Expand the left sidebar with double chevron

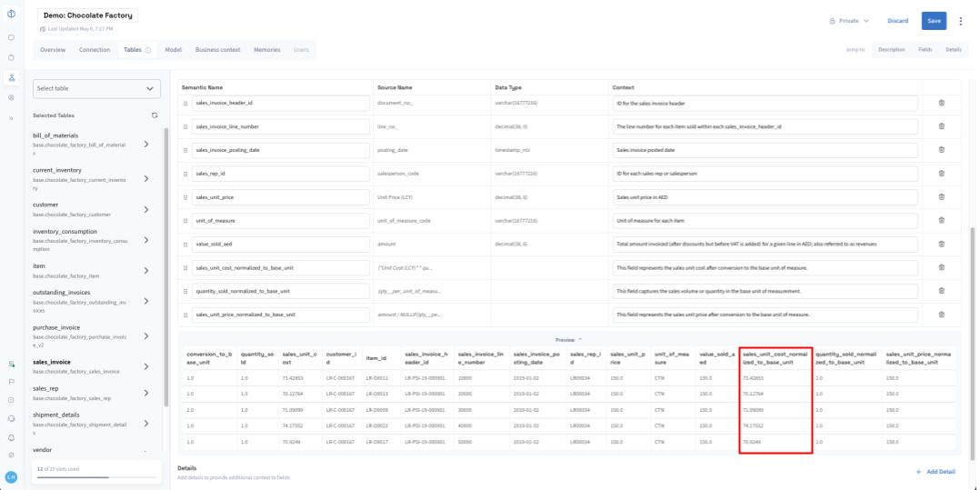pos(11,118)
